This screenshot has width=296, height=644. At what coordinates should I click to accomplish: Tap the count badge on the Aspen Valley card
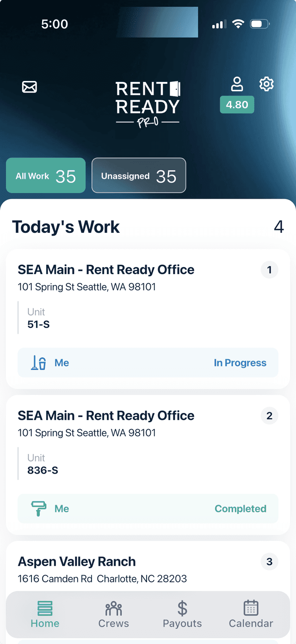point(269,562)
